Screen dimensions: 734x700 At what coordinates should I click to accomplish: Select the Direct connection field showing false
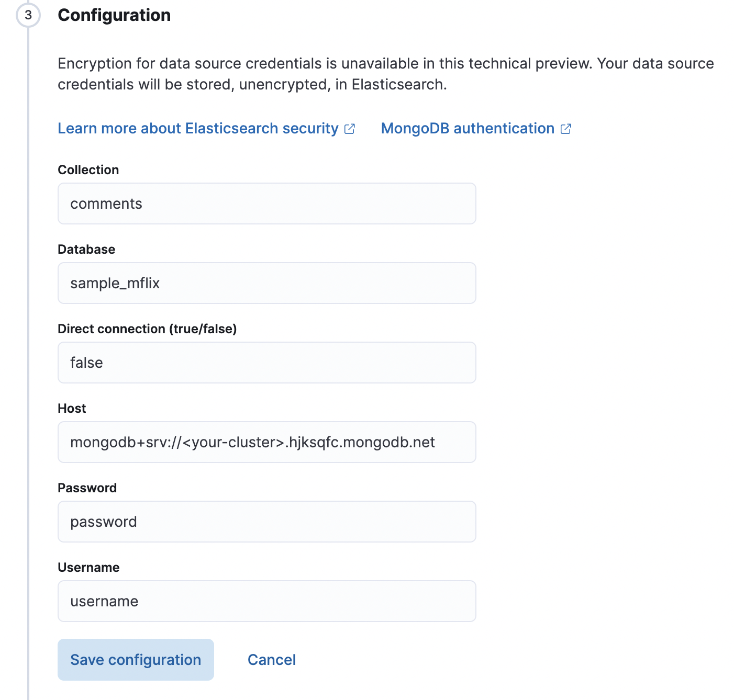tap(266, 363)
